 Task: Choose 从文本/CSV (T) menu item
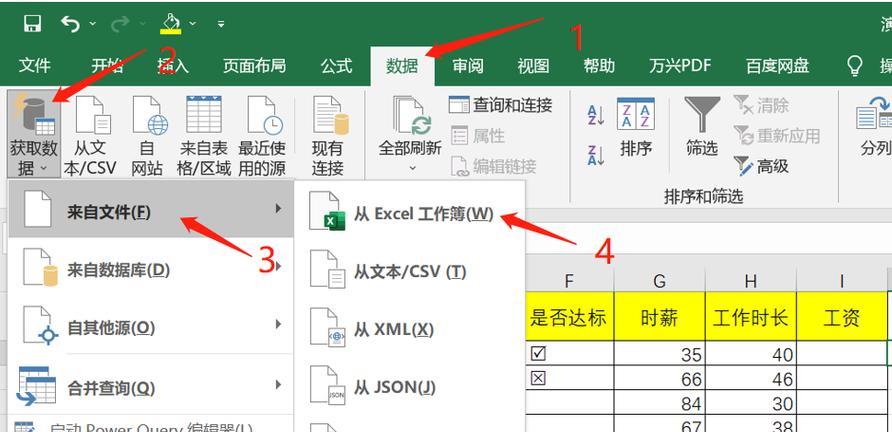(x=410, y=271)
